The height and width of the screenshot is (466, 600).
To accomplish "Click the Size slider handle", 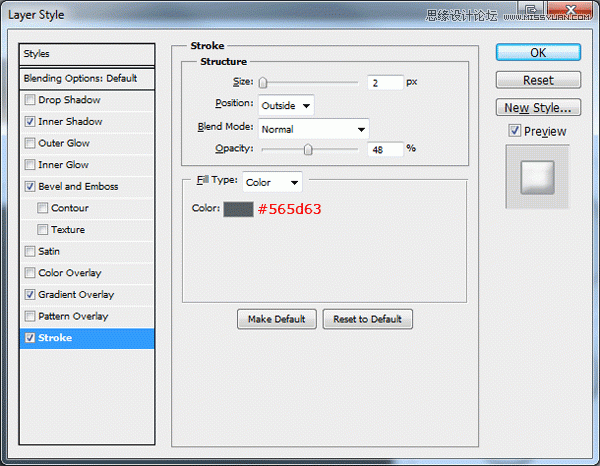I will pyautogui.click(x=263, y=83).
